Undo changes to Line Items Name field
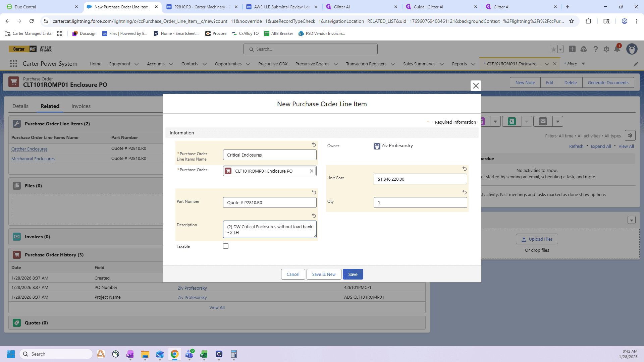Screen dimensions: 644x362 click(314, 144)
